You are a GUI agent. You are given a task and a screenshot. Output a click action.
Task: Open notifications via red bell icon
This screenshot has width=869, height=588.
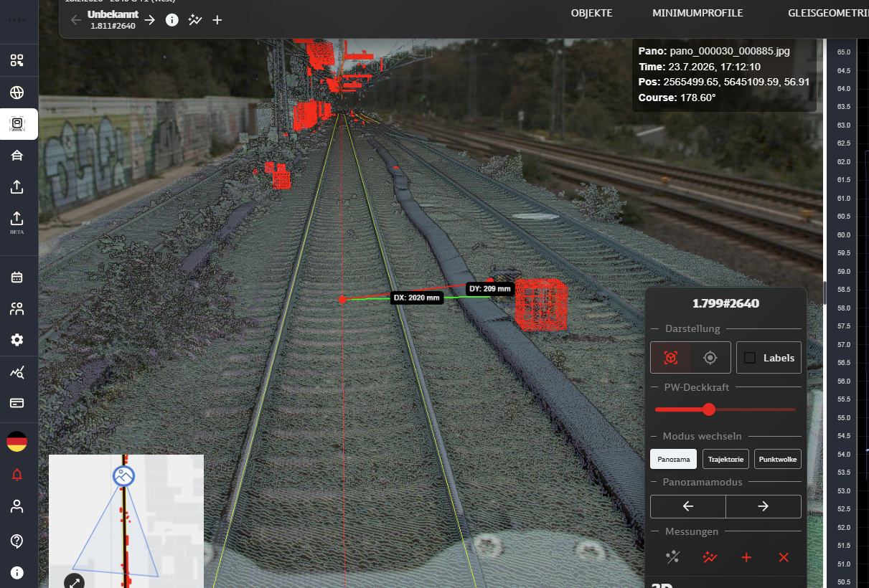[17, 474]
